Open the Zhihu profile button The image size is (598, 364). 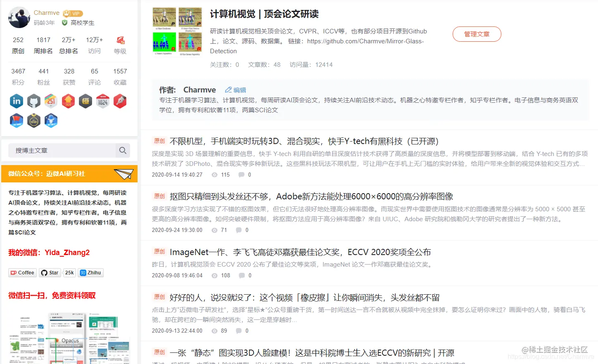(x=90, y=272)
